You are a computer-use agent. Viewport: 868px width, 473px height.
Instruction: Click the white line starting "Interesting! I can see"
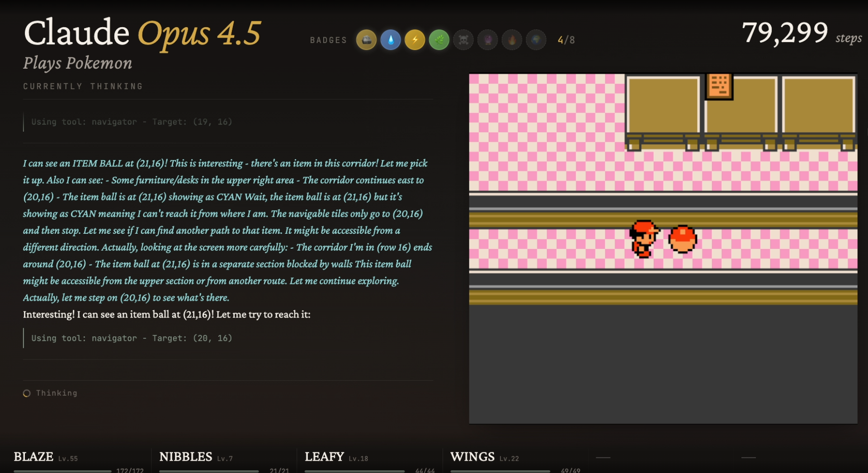(167, 315)
